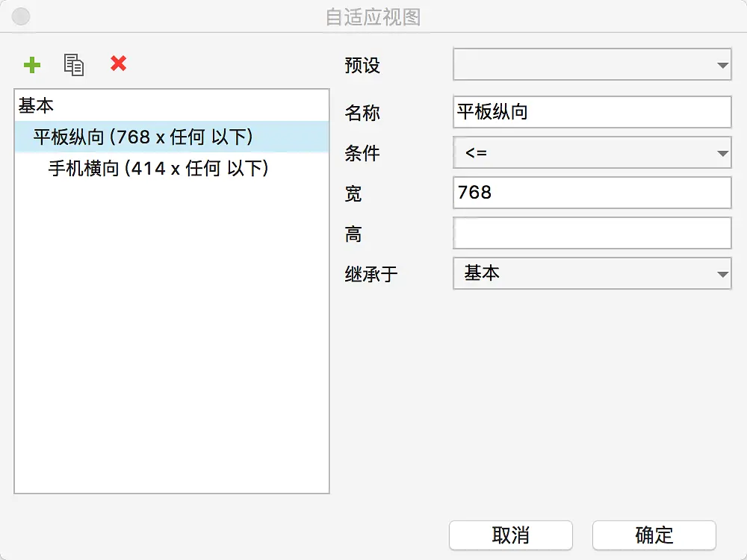Click the 继承于 label

coord(371,274)
